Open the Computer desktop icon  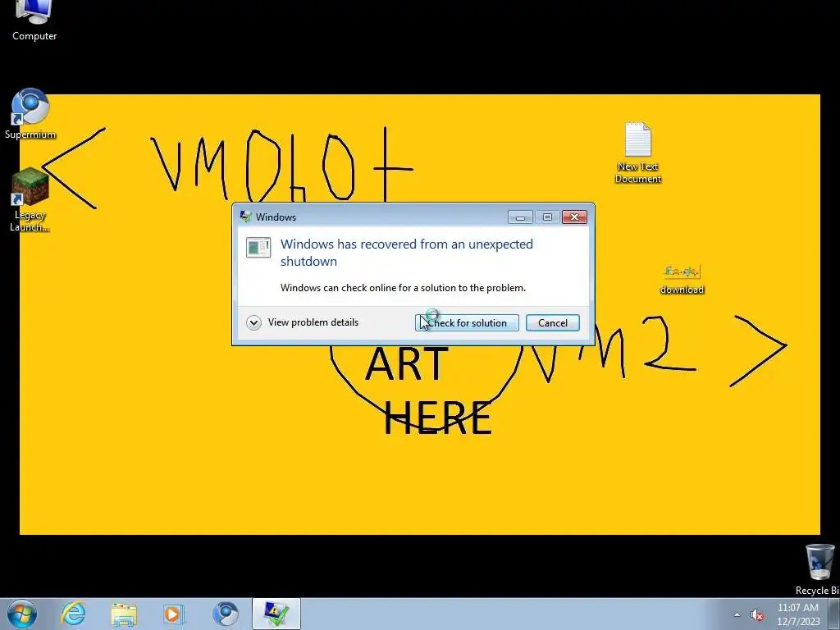(x=34, y=20)
